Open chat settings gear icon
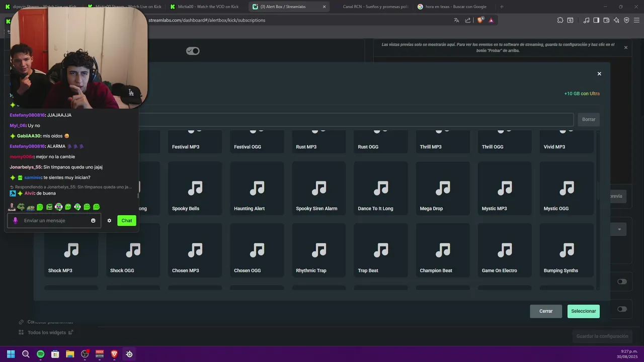The height and width of the screenshot is (362, 644). pyautogui.click(x=109, y=221)
